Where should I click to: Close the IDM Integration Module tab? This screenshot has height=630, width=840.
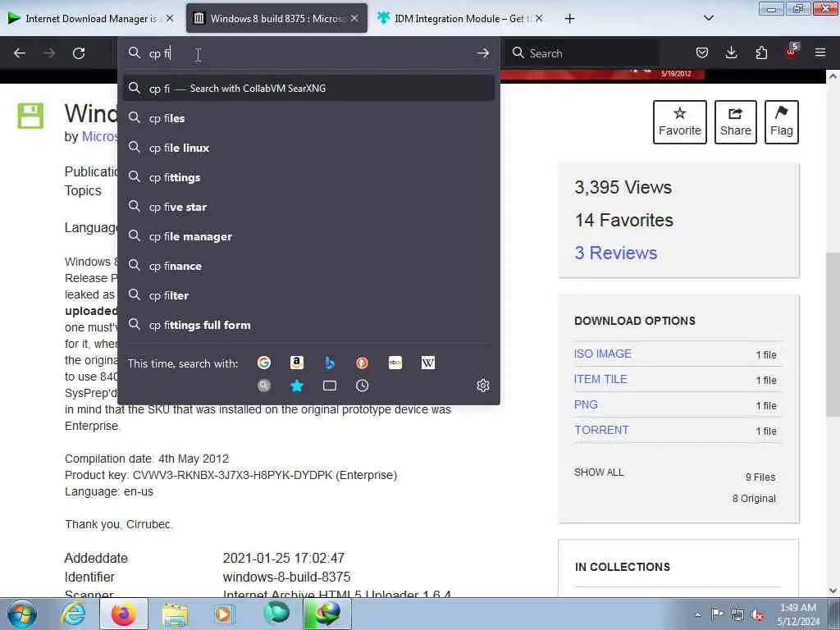(x=539, y=18)
